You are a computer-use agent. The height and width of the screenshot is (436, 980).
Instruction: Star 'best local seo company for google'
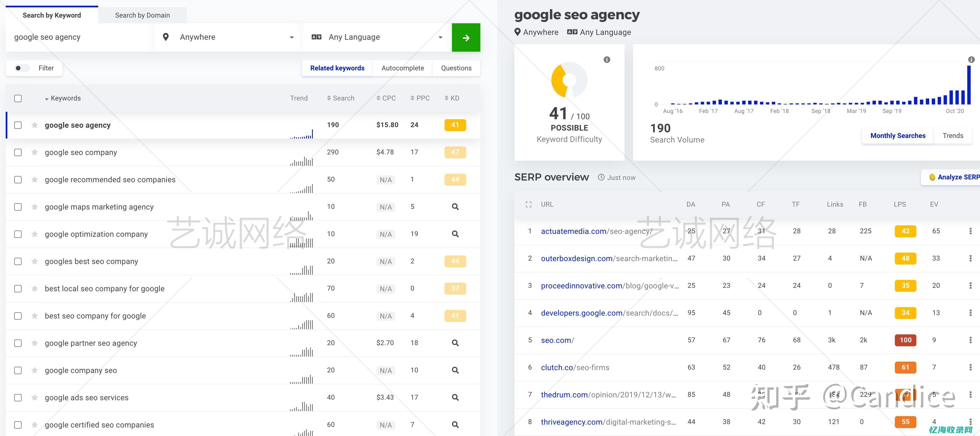(x=35, y=289)
